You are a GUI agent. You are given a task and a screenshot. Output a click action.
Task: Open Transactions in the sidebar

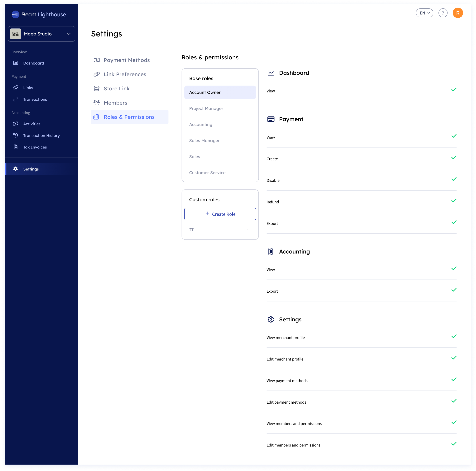pos(35,99)
